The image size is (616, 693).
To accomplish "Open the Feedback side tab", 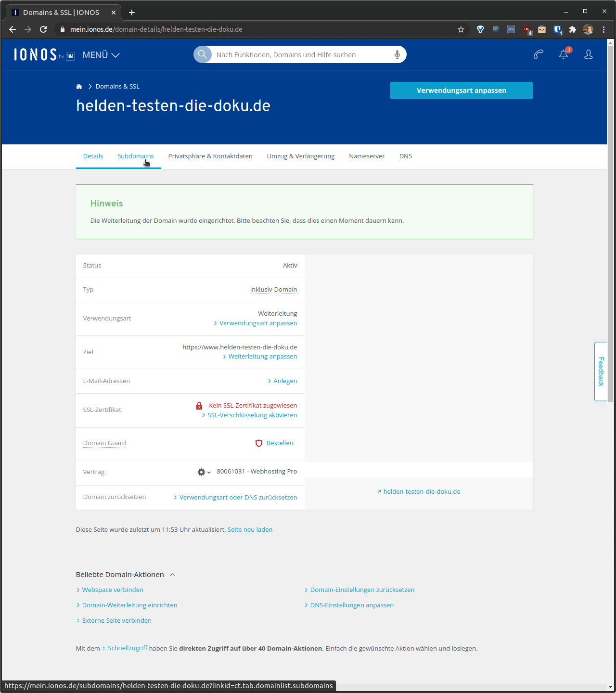I will point(601,372).
